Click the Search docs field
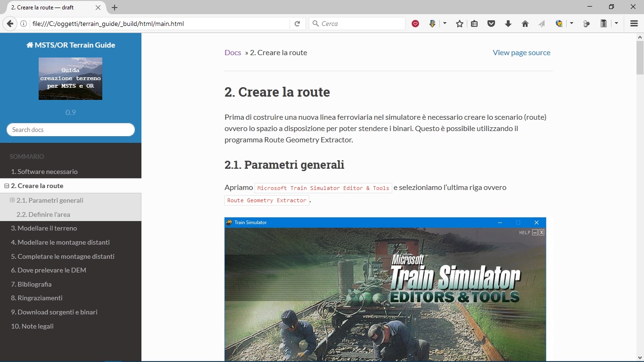The image size is (644, 362). 71,130
